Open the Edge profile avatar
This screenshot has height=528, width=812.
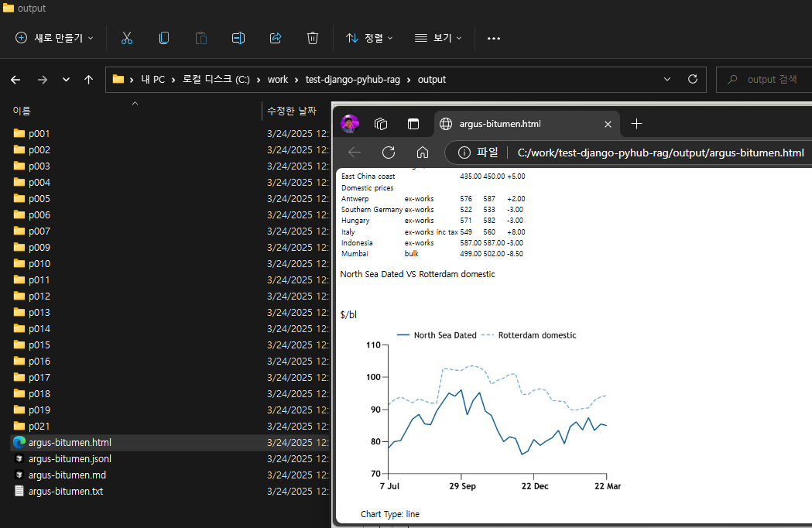(350, 124)
